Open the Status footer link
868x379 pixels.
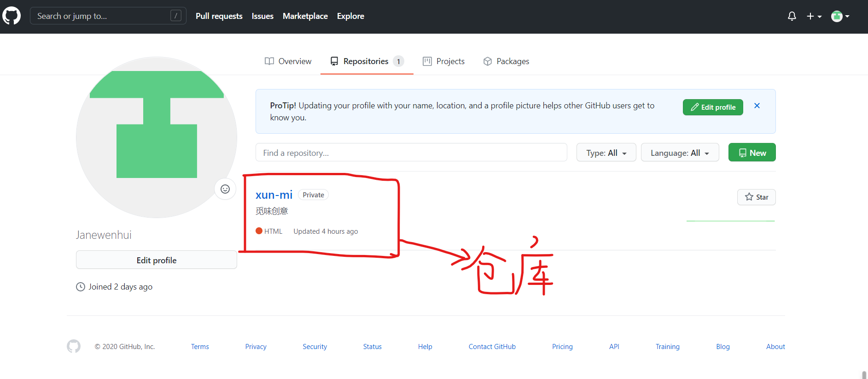[373, 347]
